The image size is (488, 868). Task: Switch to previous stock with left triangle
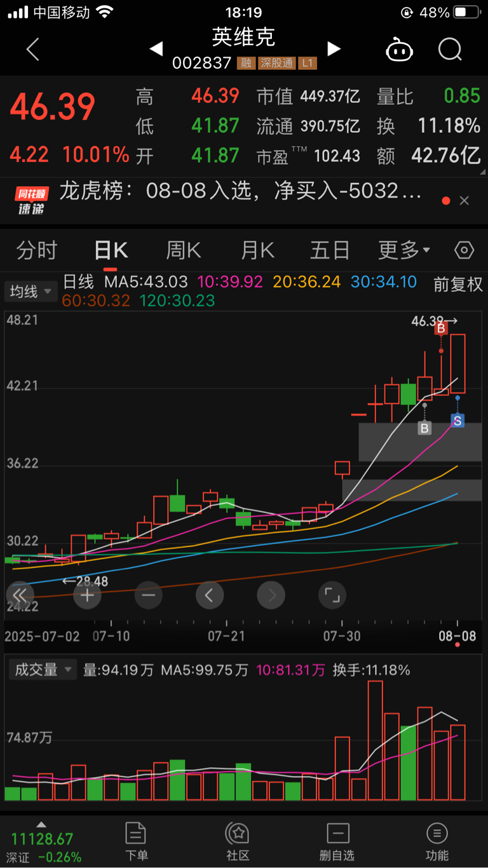(156, 48)
